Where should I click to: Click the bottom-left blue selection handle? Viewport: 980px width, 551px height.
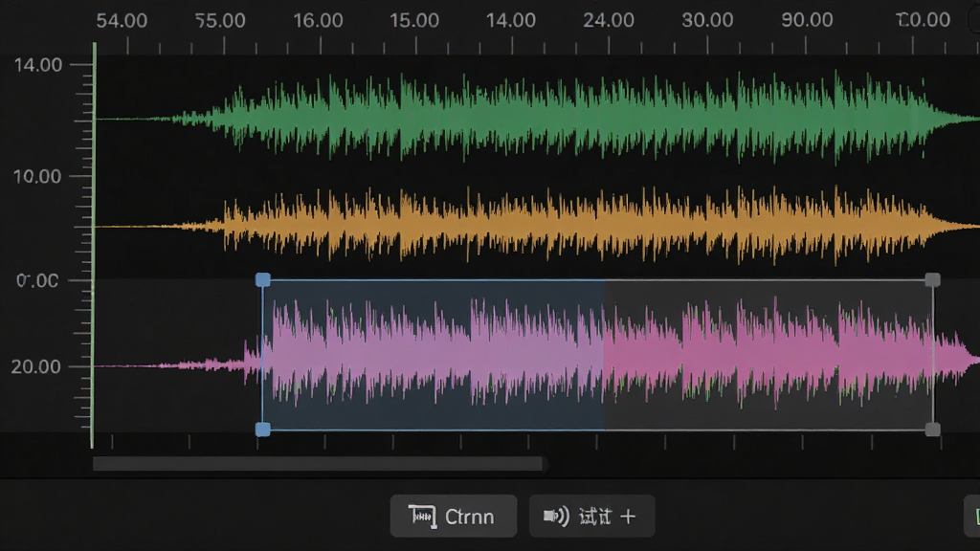tap(263, 430)
